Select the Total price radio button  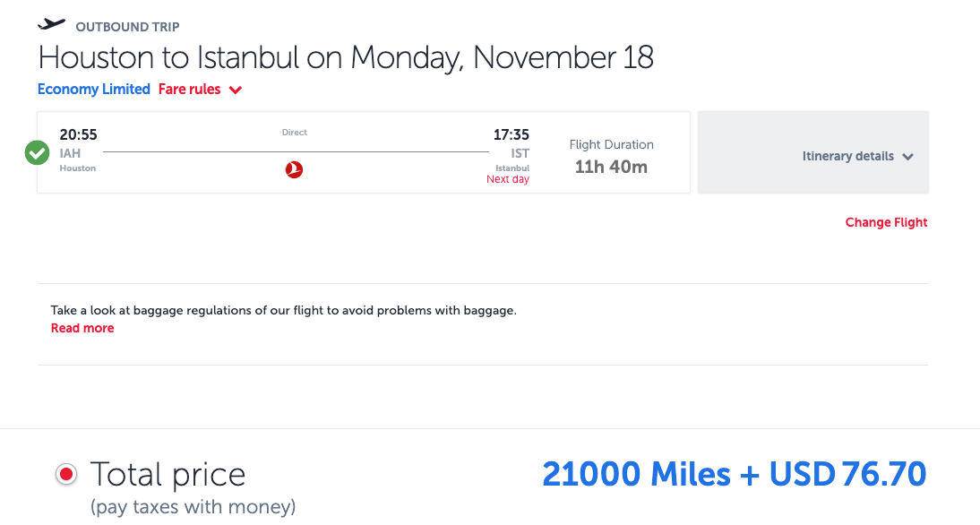tap(66, 475)
